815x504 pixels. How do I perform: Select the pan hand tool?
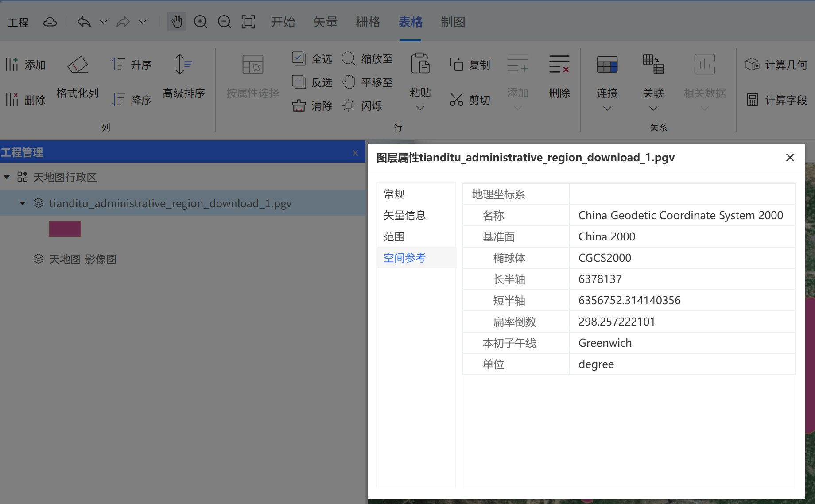(176, 22)
